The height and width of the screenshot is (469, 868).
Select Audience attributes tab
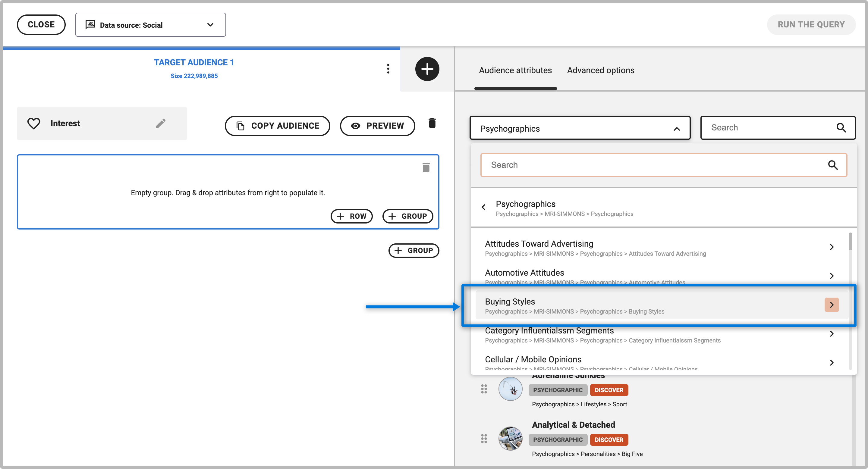click(x=515, y=70)
